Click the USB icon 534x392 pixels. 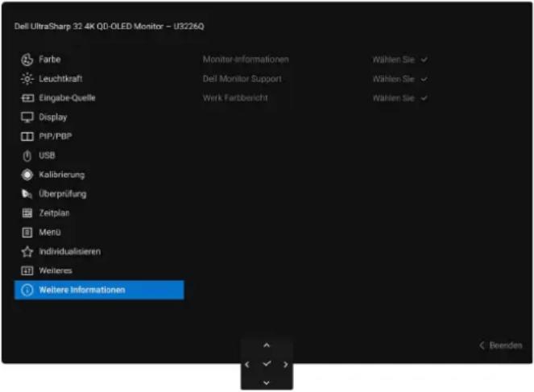27,156
